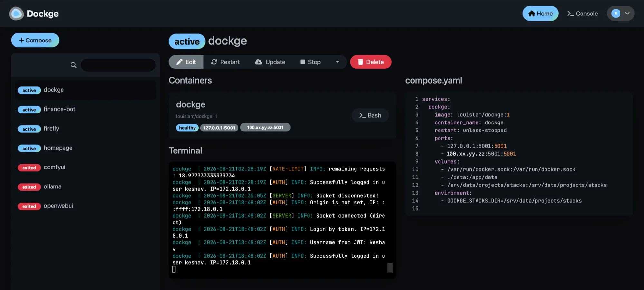Click the search magnifier icon

[x=73, y=65]
